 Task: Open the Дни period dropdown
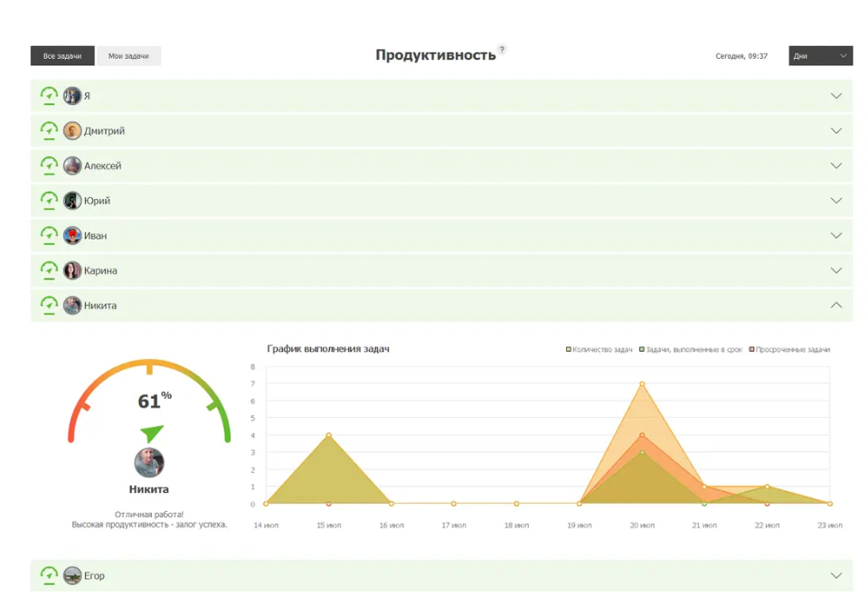[820, 56]
